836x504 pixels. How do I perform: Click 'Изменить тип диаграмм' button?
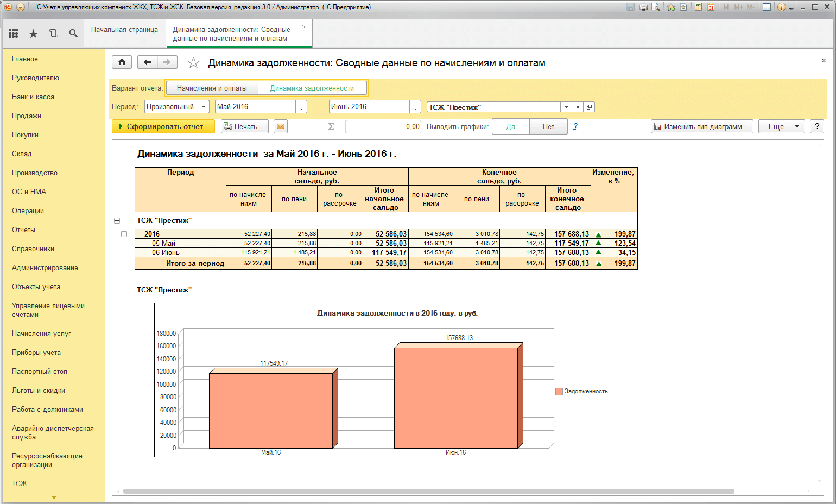coord(702,126)
